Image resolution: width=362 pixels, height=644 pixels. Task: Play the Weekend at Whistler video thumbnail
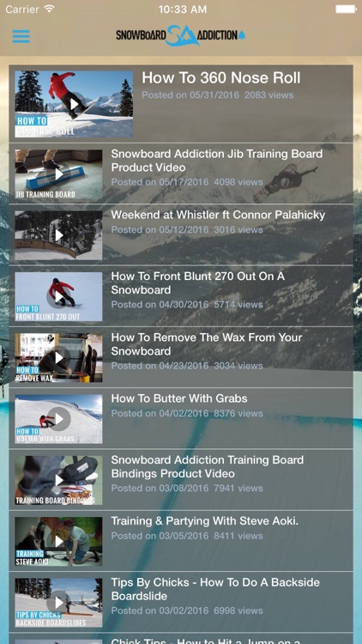[58, 235]
